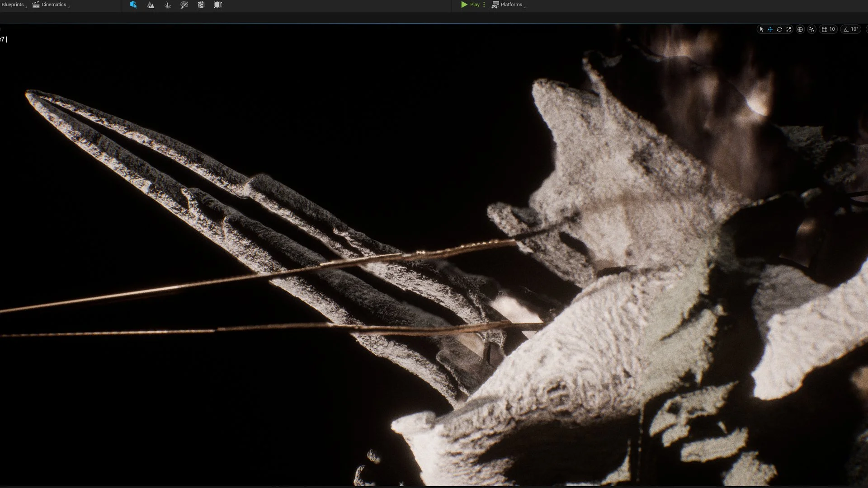The image size is (868, 488).
Task: Switch to Foliage mode grass icon
Action: point(167,5)
